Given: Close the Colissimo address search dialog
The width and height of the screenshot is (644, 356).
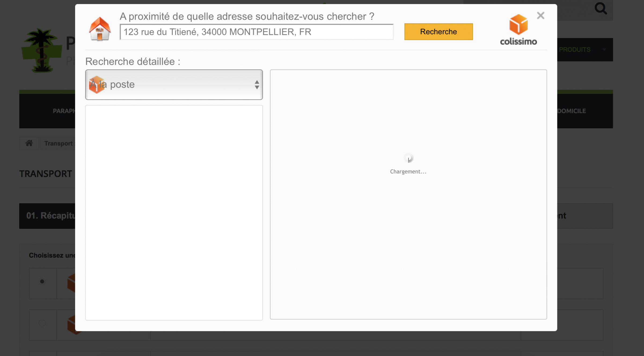Looking at the screenshot, I should pyautogui.click(x=540, y=16).
